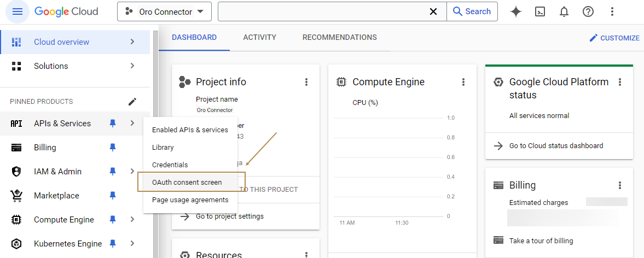644x258 pixels.
Task: Open the Project info card options menu
Action: click(x=306, y=82)
